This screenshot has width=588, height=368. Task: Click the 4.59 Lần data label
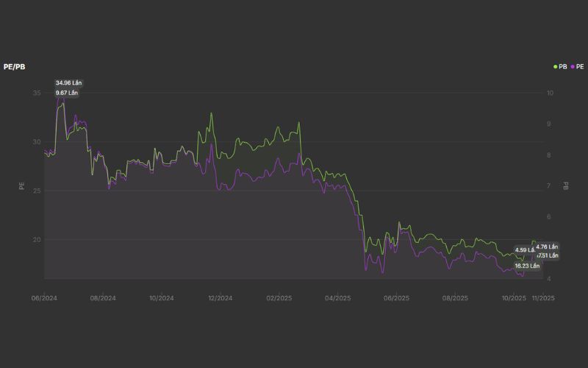[525, 250]
